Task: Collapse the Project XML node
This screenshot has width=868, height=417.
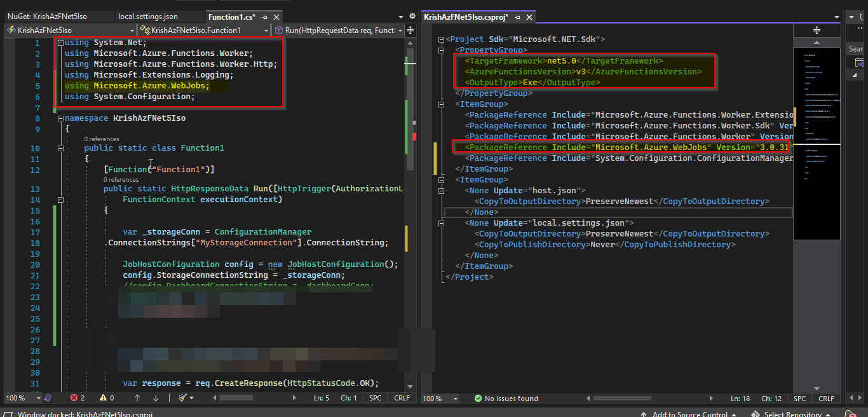Action: pyautogui.click(x=442, y=39)
